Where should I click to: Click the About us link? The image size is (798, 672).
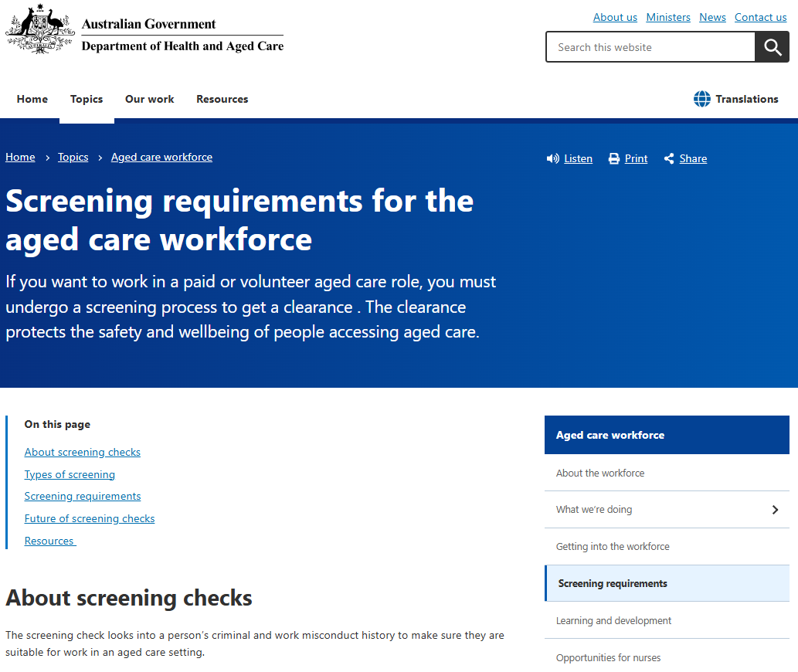615,17
